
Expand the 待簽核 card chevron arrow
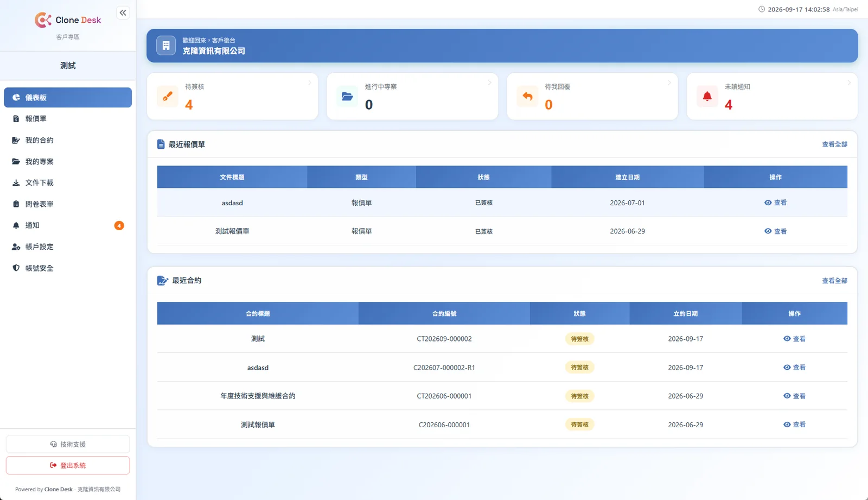coord(310,83)
